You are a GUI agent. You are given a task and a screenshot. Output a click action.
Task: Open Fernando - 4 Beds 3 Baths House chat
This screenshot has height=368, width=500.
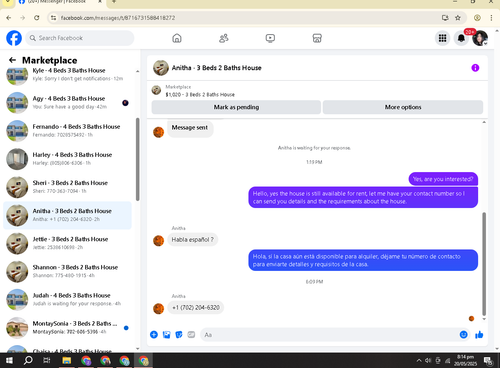pos(68,131)
